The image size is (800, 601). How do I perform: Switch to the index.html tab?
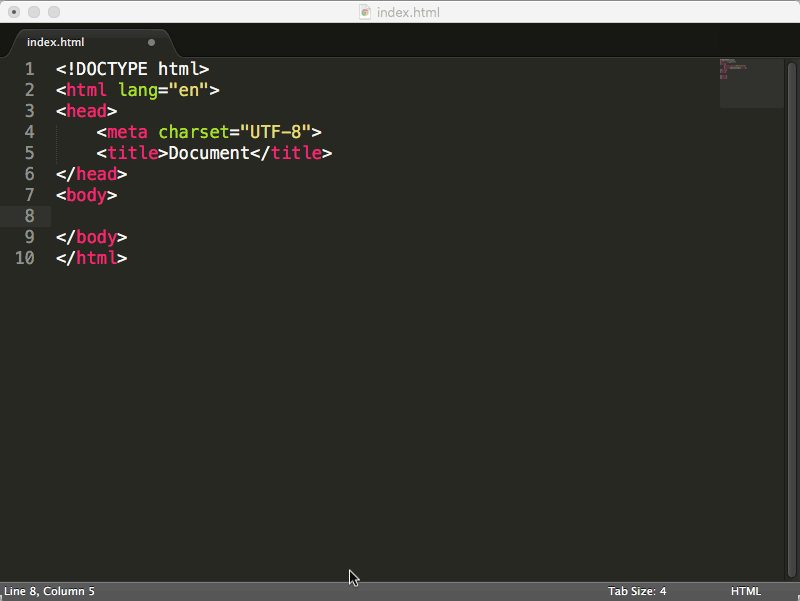[56, 42]
